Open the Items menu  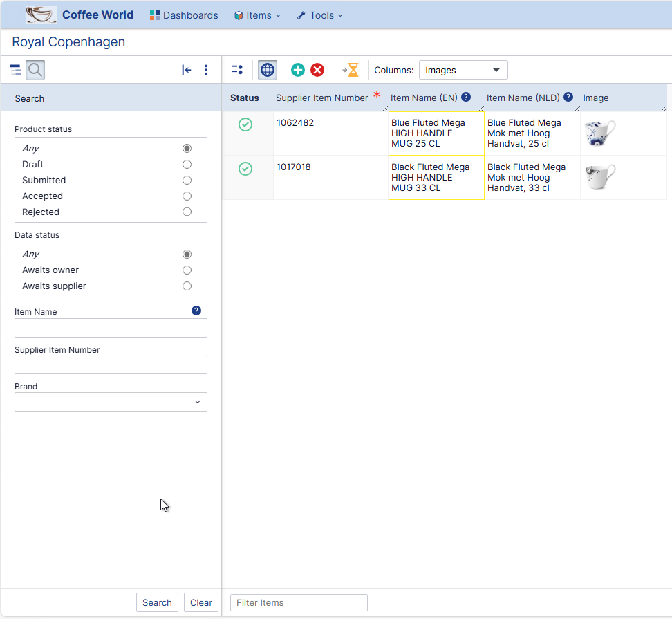pos(258,15)
